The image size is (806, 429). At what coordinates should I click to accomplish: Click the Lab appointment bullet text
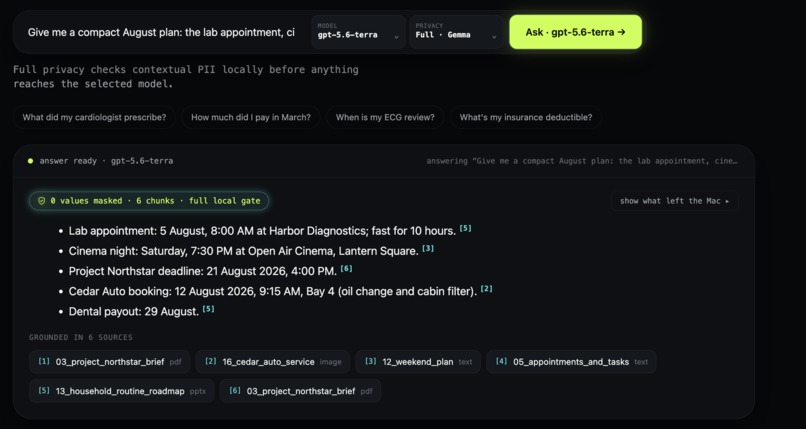[x=262, y=231]
